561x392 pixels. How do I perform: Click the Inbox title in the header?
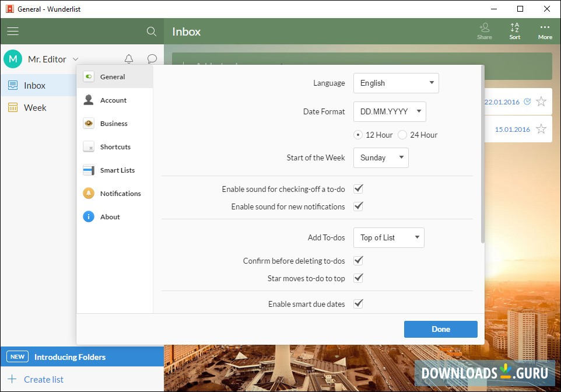tap(187, 32)
